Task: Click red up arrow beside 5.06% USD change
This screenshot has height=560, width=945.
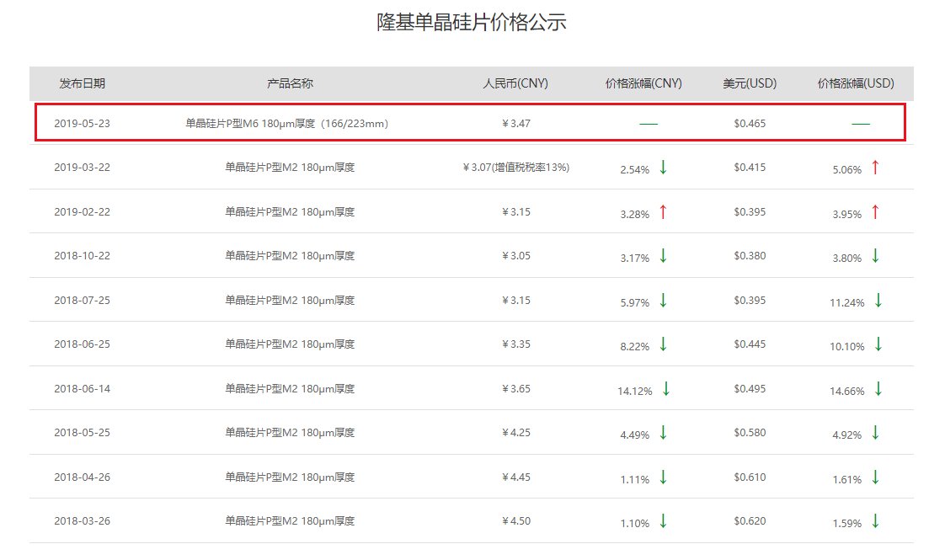Action: tap(875, 167)
